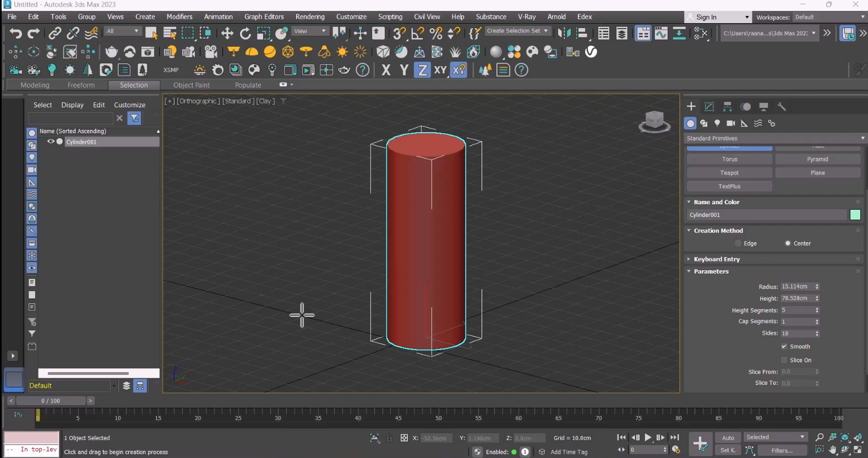Switch to the Freeform ribbon tab

(81, 85)
